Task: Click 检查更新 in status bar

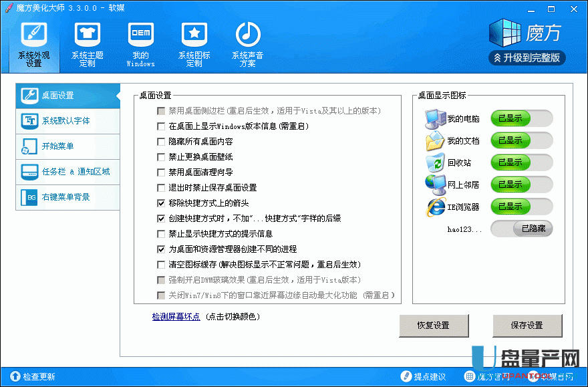Action: (33, 376)
